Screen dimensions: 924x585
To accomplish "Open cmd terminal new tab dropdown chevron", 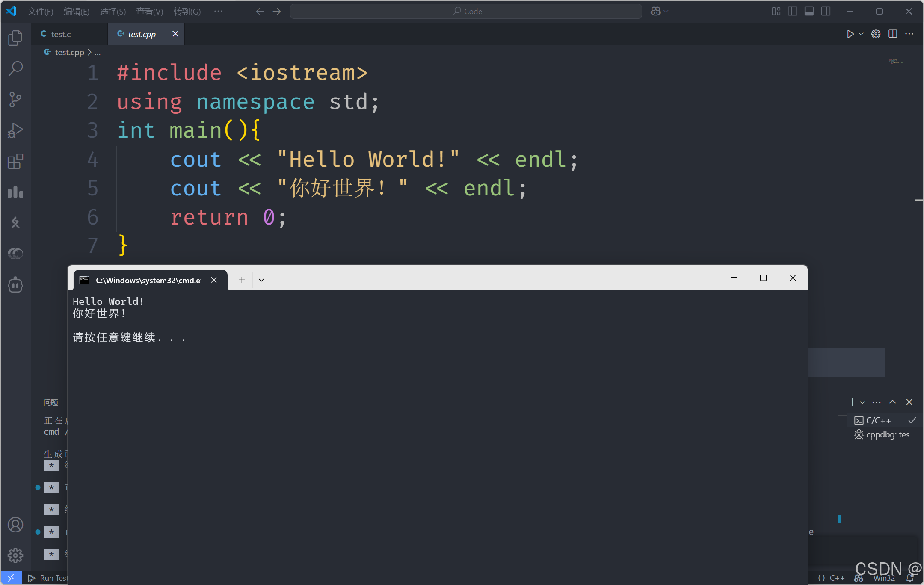I will coord(261,280).
